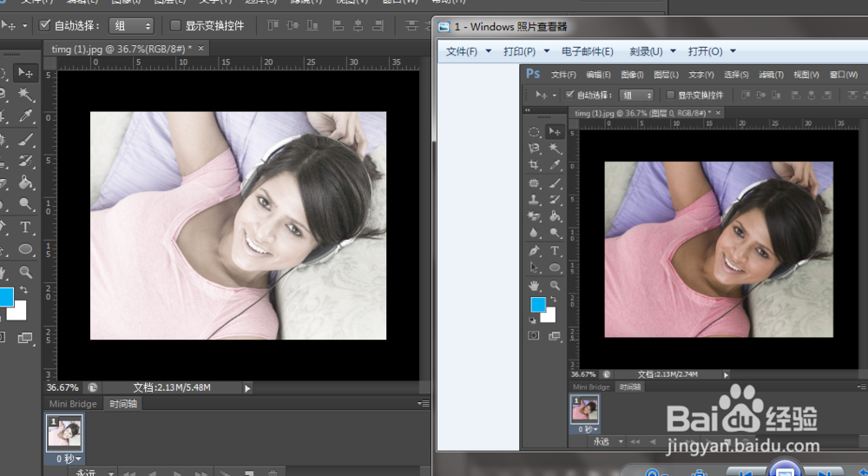
Task: Enable the 显示变换控件 checkbox in left options bar
Action: pyautogui.click(x=175, y=26)
